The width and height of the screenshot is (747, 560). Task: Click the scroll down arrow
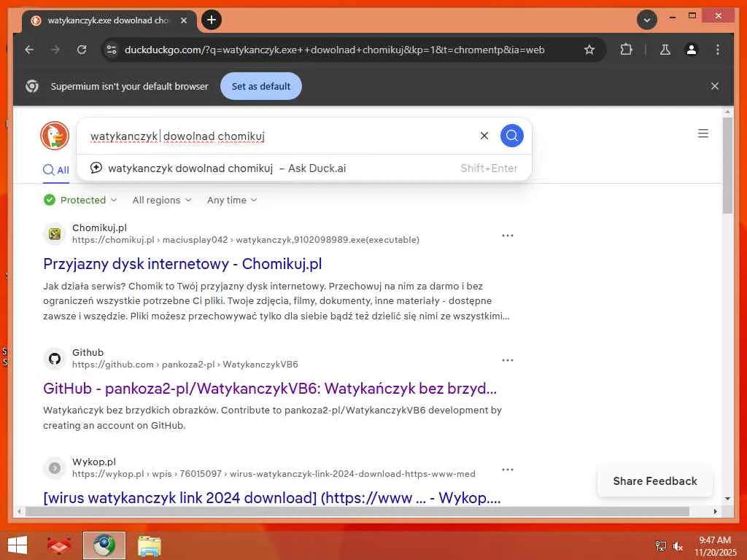(727, 499)
